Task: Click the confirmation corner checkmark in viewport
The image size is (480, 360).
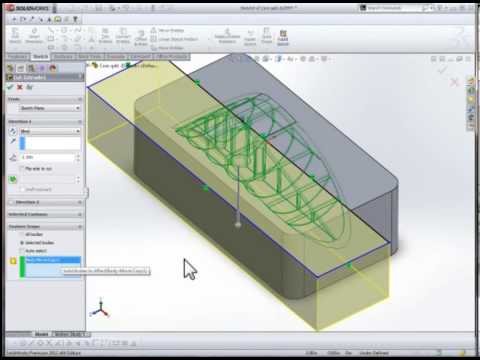Action: pyautogui.click(x=443, y=70)
